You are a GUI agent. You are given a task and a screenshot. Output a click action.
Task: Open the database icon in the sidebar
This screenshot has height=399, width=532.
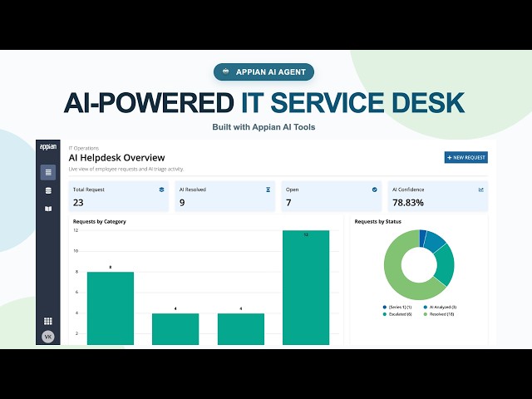pyautogui.click(x=48, y=190)
